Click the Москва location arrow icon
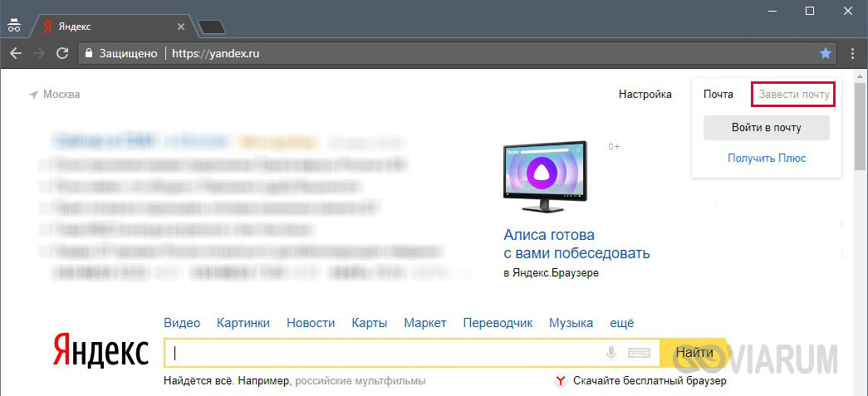The image size is (868, 396). [33, 95]
